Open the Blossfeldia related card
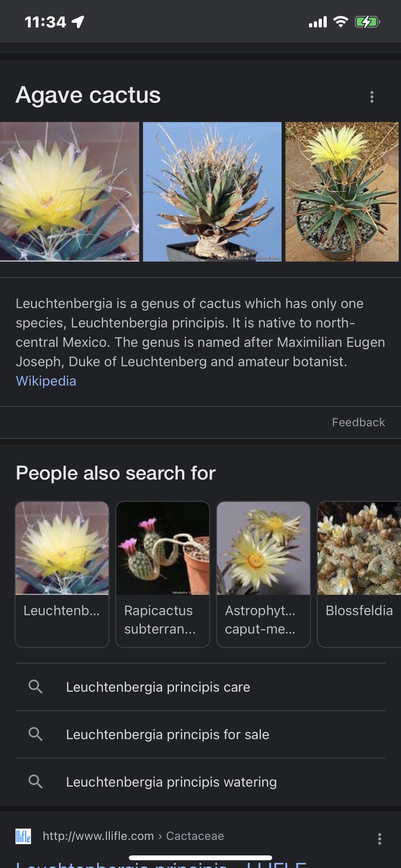This screenshot has width=401, height=868. (359, 574)
